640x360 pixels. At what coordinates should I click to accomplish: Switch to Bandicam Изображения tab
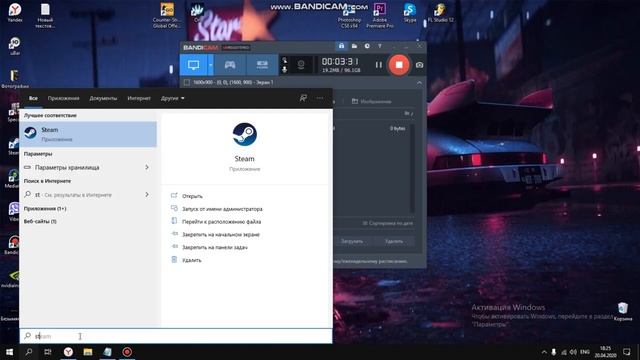[x=372, y=101]
